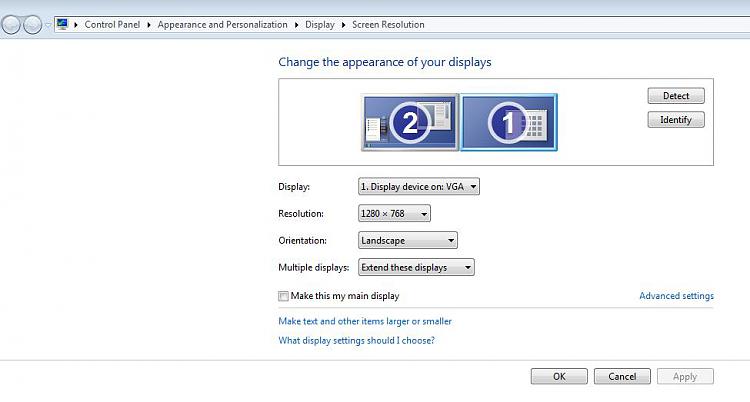Viewport: 750px width, 402px height.
Task: Click the Display: label
Action: tap(294, 187)
